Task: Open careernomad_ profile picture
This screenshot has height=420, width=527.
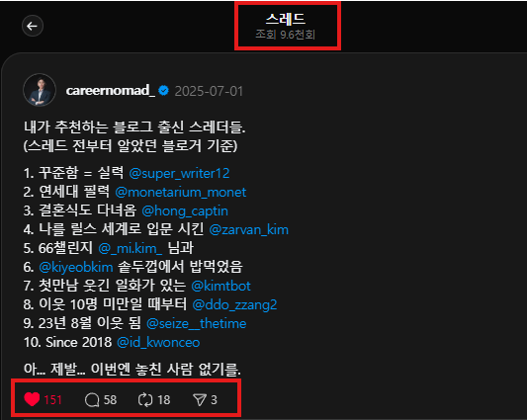Action: point(40,90)
